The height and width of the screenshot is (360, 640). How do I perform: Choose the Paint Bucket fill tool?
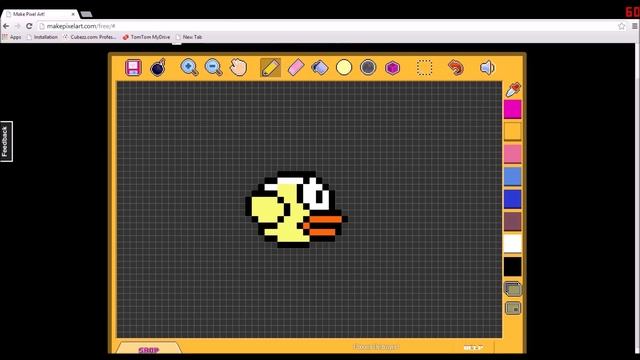tap(320, 67)
